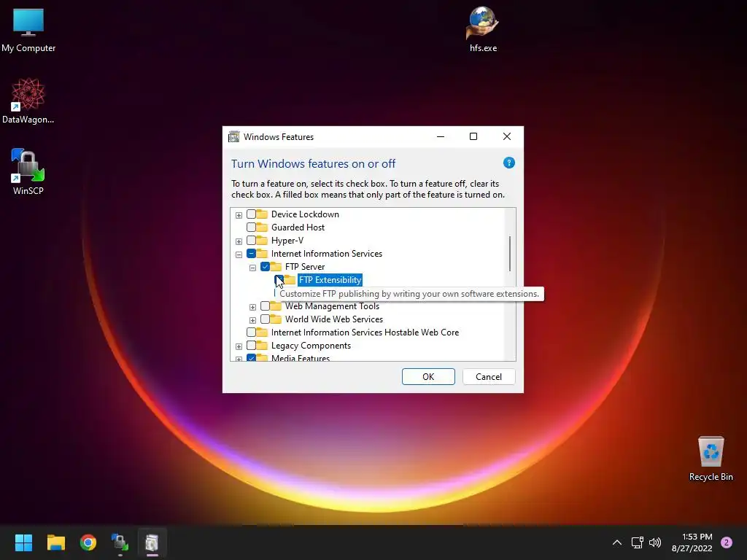Show hidden tray icons chevron

(617, 542)
